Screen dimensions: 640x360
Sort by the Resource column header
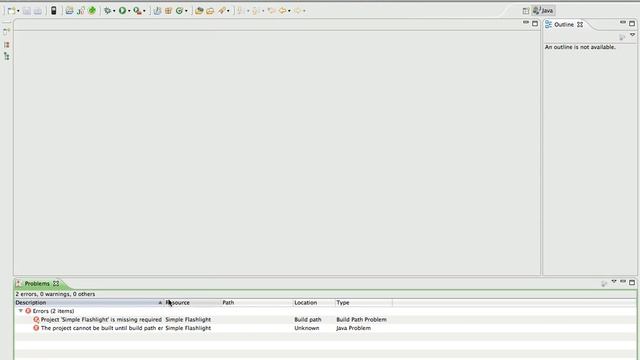[192, 302]
